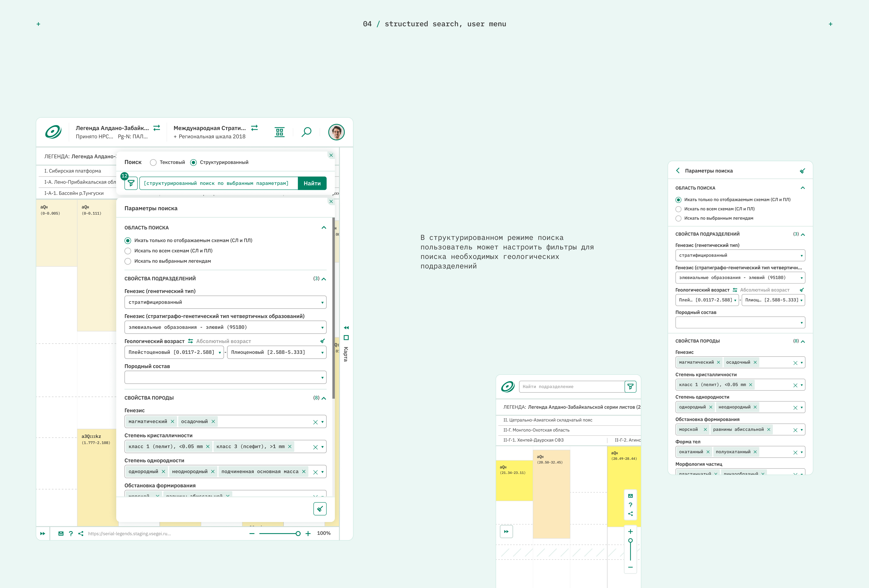869x588 pixels.
Task: Go back with arrow in mobile Параметры поиска
Action: (678, 171)
